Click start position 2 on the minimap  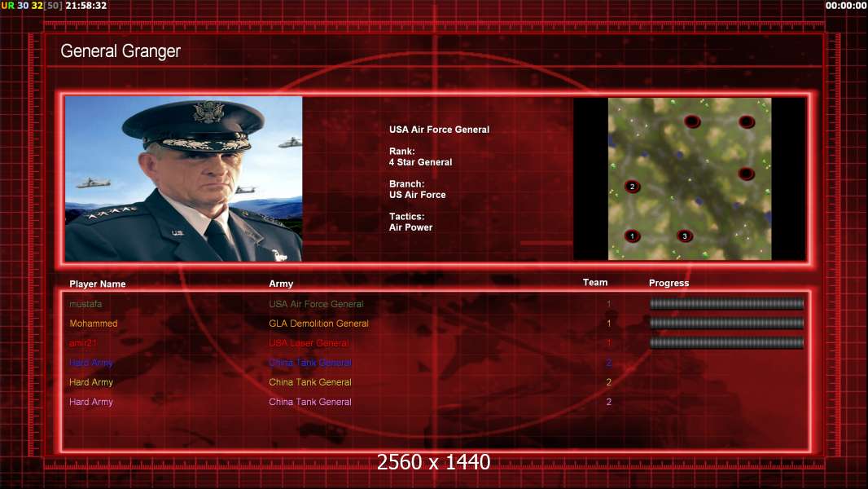[632, 187]
